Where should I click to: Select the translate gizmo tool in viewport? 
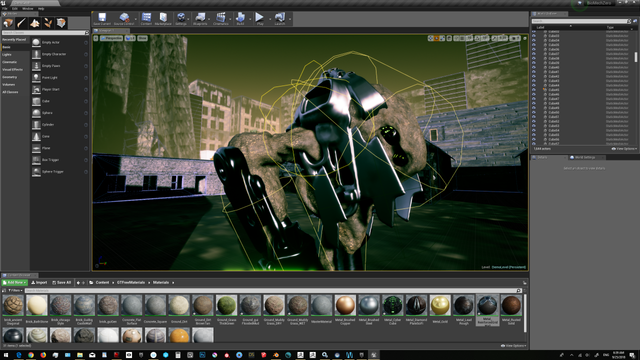(x=431, y=38)
